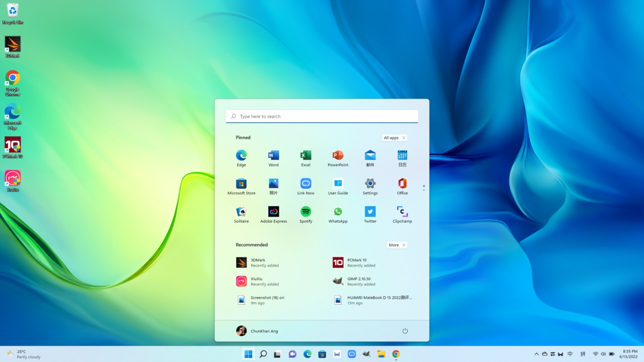The height and width of the screenshot is (362, 644).
Task: Launch Clipchamp pinned app
Action: tap(403, 214)
